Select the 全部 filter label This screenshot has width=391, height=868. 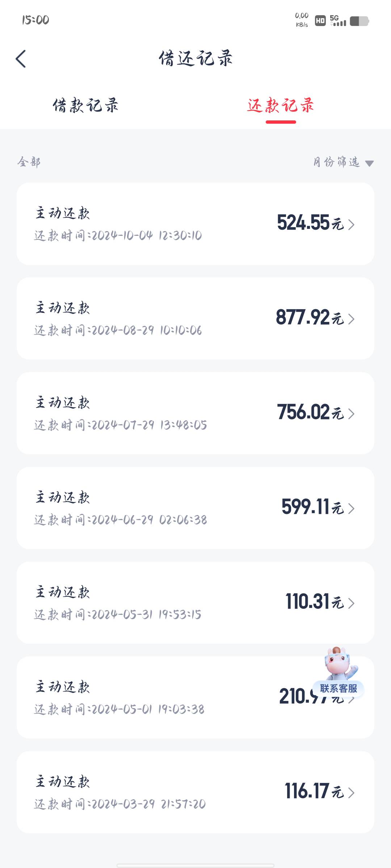coord(29,162)
